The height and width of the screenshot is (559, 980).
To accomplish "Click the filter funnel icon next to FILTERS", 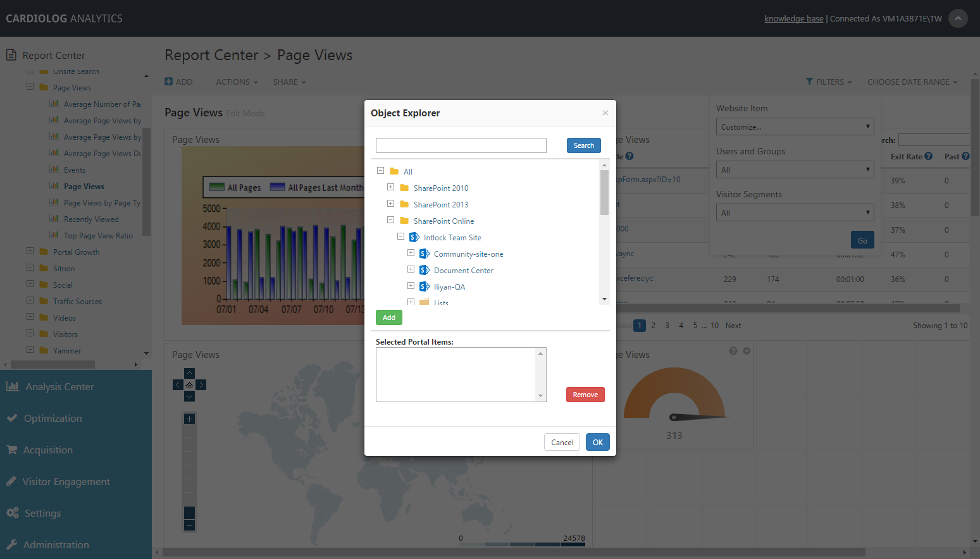I will (x=809, y=82).
